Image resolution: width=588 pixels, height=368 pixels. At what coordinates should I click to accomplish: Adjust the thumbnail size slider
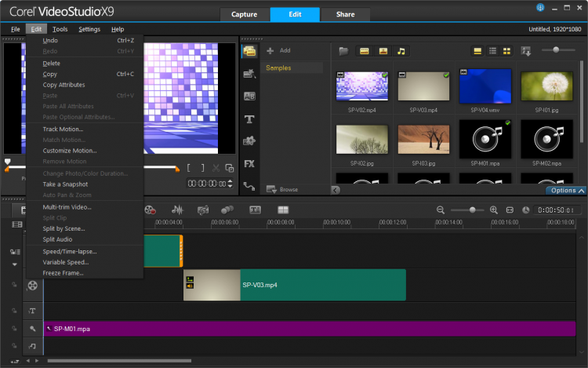pos(557,50)
